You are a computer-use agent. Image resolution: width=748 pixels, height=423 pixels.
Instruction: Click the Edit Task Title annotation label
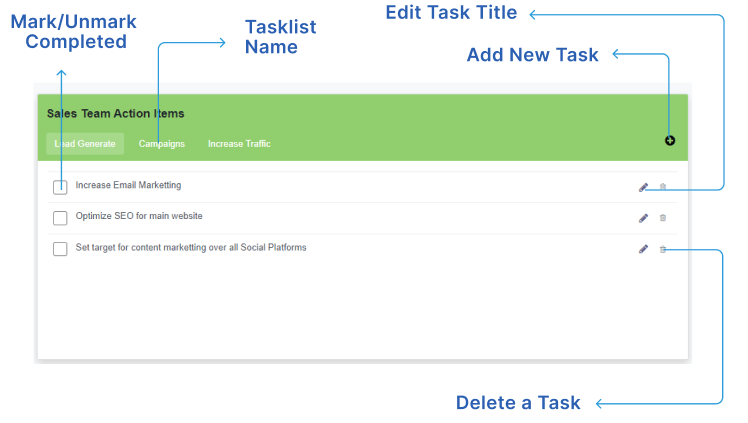(451, 13)
